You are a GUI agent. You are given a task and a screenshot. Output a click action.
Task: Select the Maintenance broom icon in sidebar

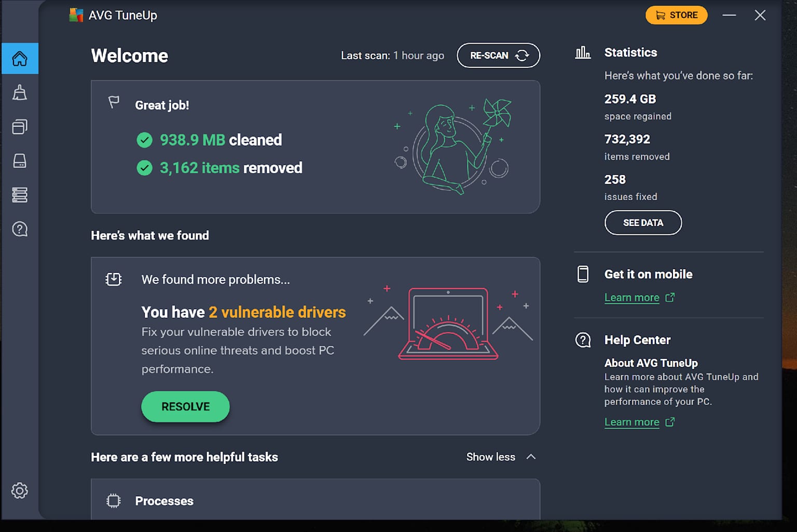(20, 92)
